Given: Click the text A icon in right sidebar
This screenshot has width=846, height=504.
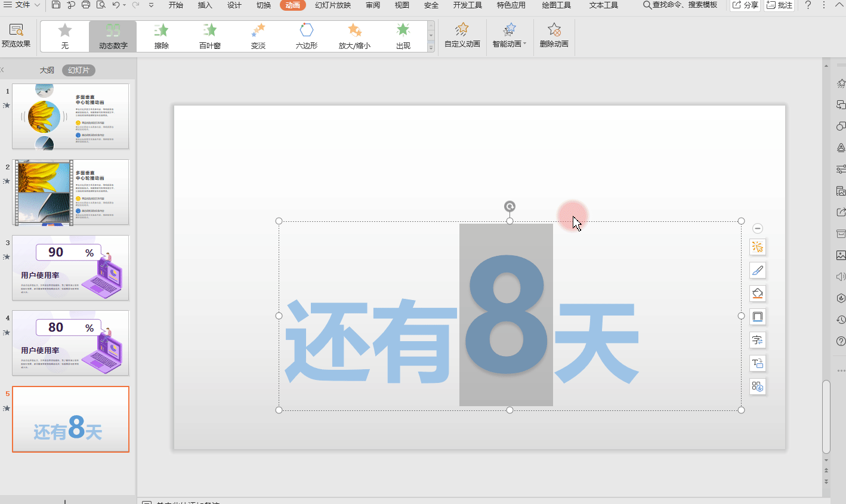Looking at the screenshot, I should [x=841, y=148].
